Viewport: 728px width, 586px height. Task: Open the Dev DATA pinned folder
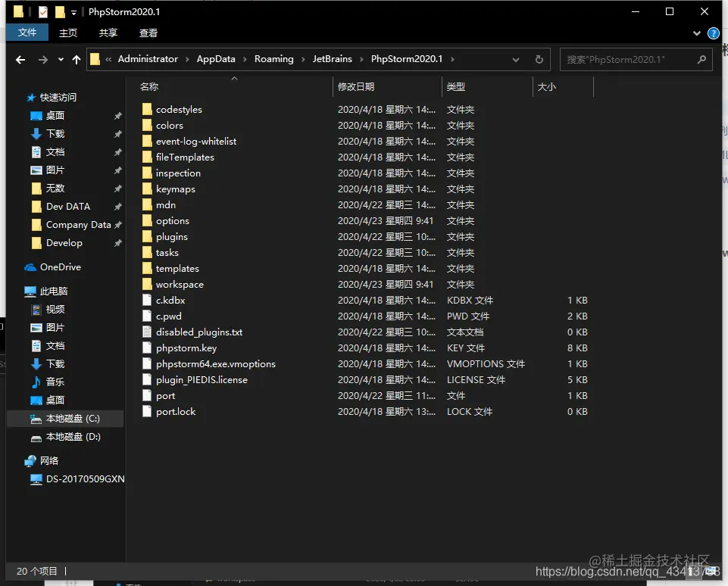(x=67, y=207)
